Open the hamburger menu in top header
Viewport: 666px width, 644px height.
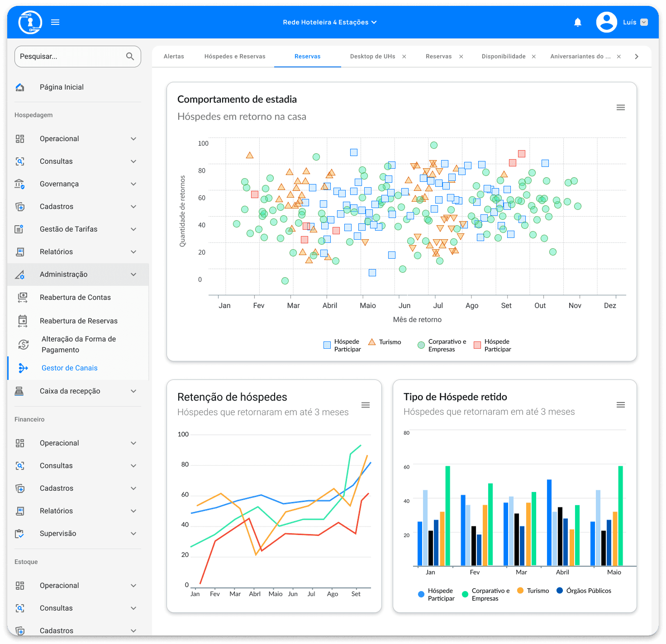55,22
